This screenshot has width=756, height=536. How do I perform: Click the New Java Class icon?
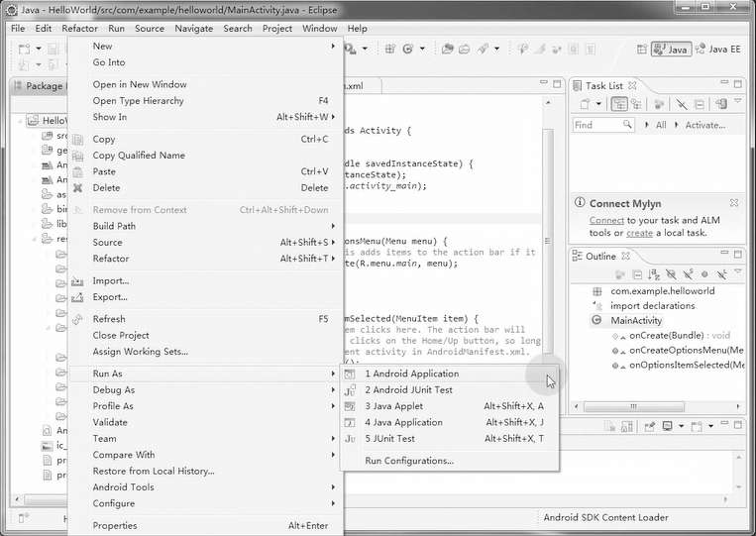click(x=408, y=49)
